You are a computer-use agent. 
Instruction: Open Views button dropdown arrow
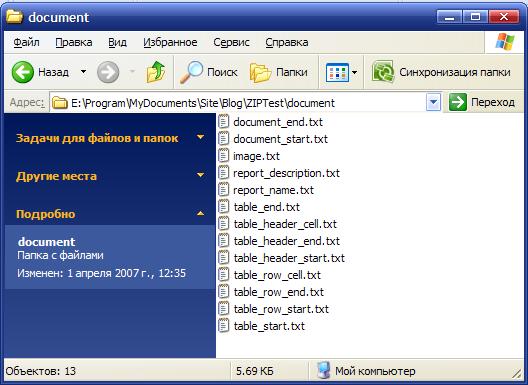coord(354,72)
